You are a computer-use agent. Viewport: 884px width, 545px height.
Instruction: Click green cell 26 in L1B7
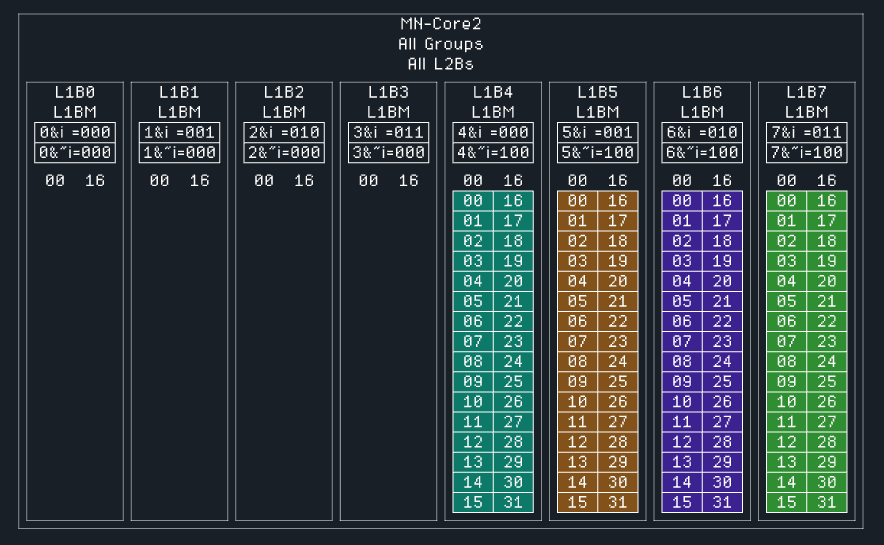click(x=827, y=402)
